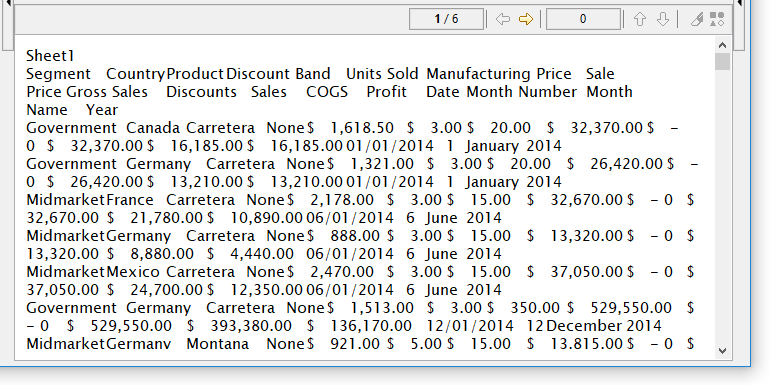Click the 'Segment' header text
Image resolution: width=770 pixels, height=385 pixels.
click(58, 74)
